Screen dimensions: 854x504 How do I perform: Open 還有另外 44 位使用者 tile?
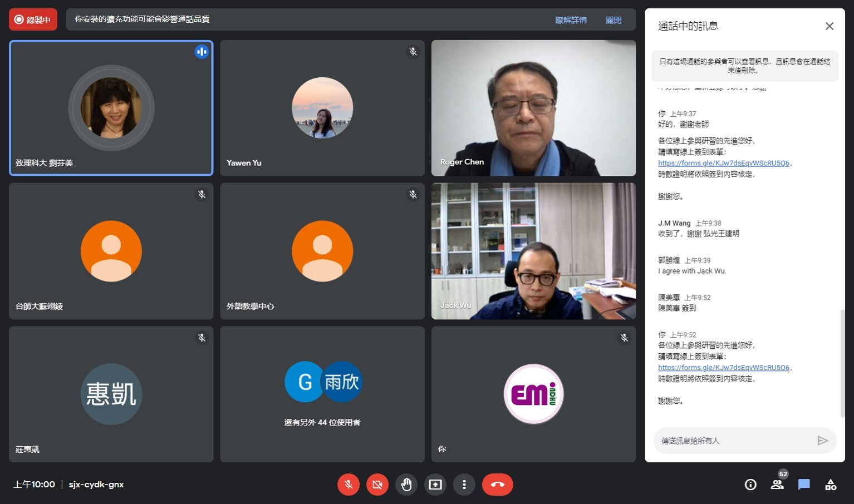click(322, 394)
